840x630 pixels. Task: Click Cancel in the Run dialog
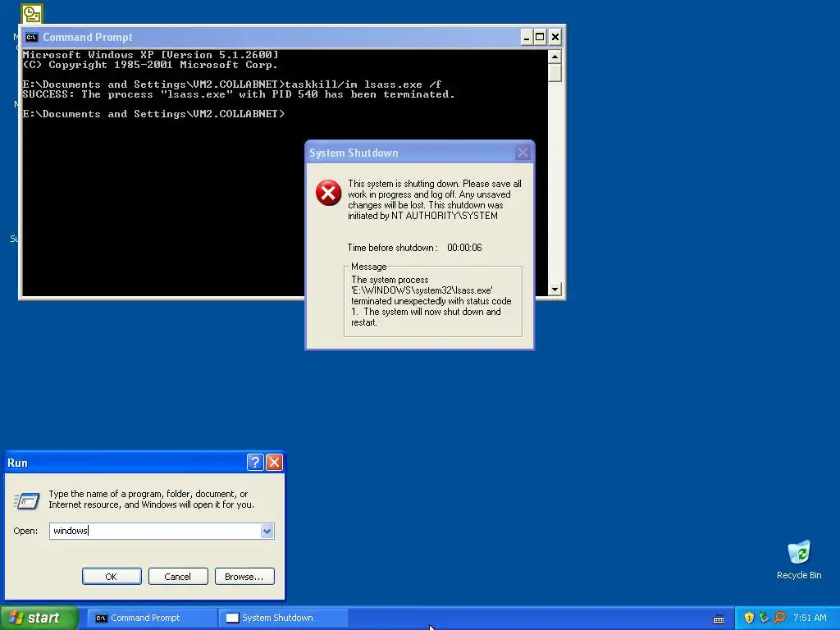[x=178, y=577]
